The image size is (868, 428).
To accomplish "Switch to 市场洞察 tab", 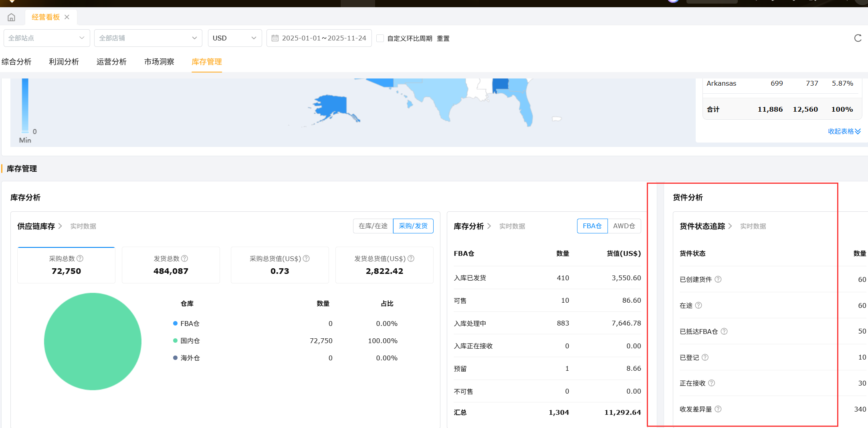I will (x=159, y=62).
